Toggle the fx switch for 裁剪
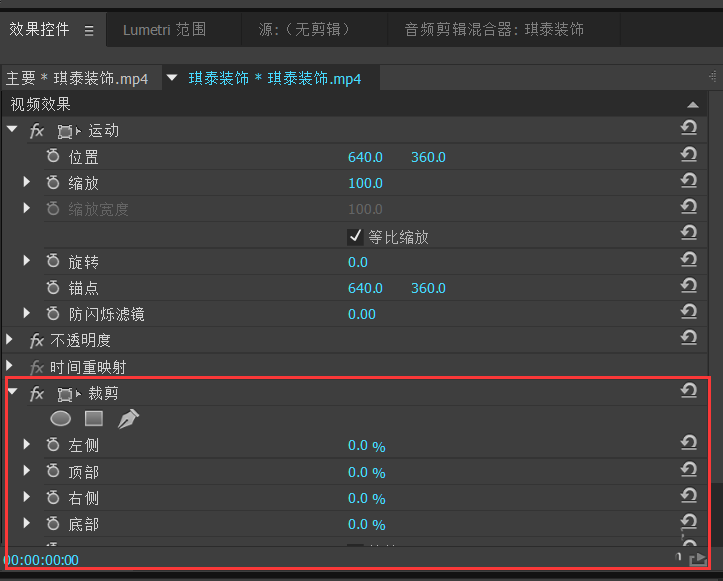The width and height of the screenshot is (723, 581). point(36,393)
